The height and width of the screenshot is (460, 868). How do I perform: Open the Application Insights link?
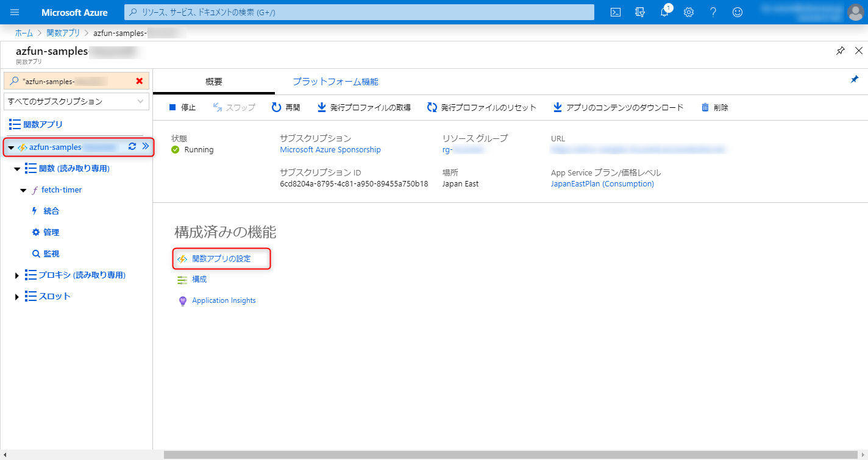point(224,300)
